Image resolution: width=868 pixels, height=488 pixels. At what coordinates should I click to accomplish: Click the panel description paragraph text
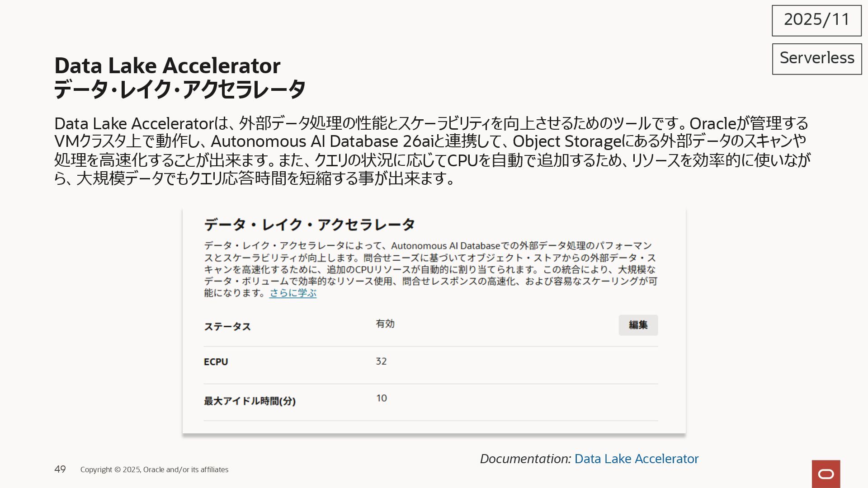(x=429, y=269)
